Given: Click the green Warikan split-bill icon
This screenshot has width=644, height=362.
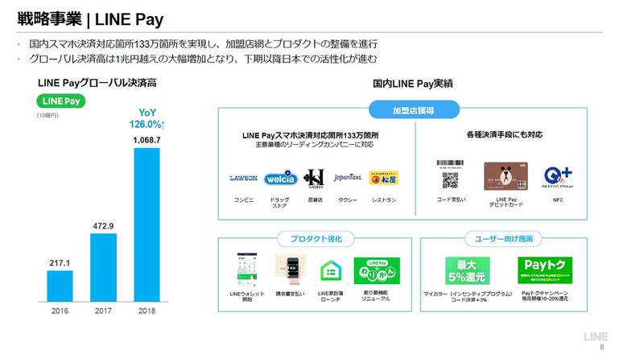Looking at the screenshot, I should pos(377,270).
